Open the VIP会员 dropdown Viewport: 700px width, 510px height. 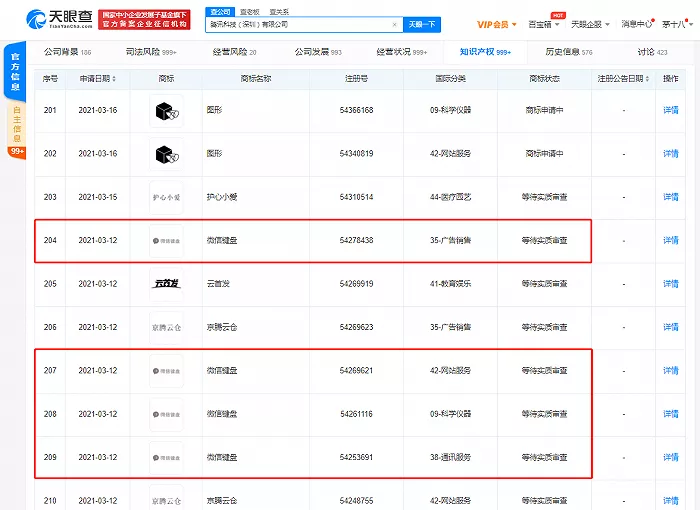click(x=496, y=25)
